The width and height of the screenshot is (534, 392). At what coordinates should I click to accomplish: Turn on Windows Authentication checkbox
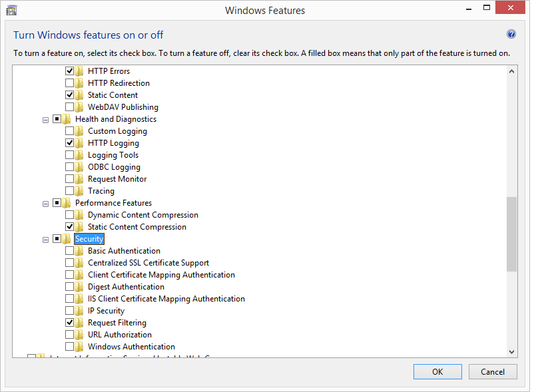[x=70, y=347]
